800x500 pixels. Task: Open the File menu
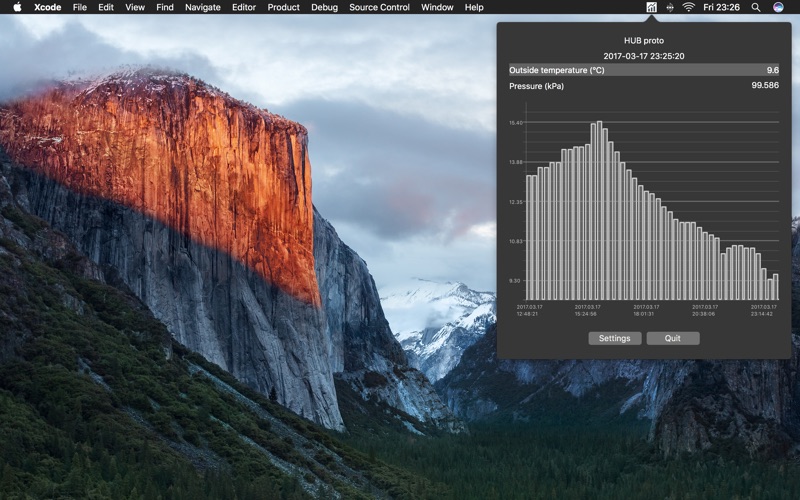click(x=80, y=7)
